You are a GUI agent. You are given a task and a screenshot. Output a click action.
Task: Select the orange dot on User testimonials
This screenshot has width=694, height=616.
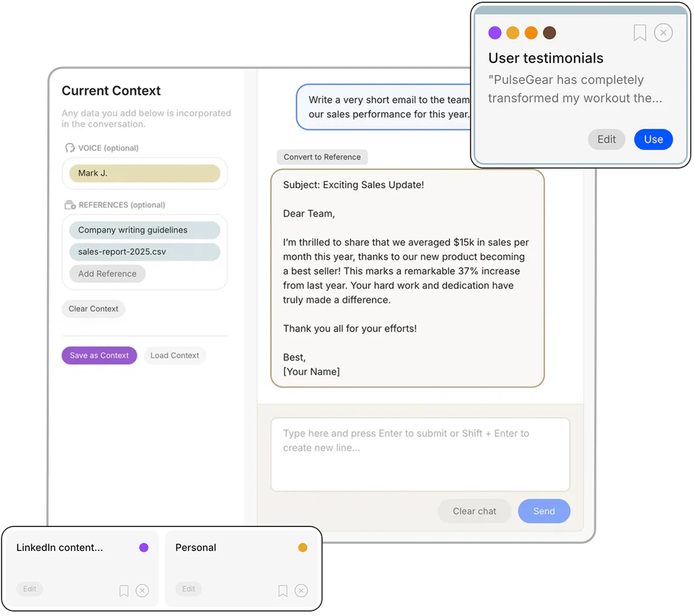[531, 33]
